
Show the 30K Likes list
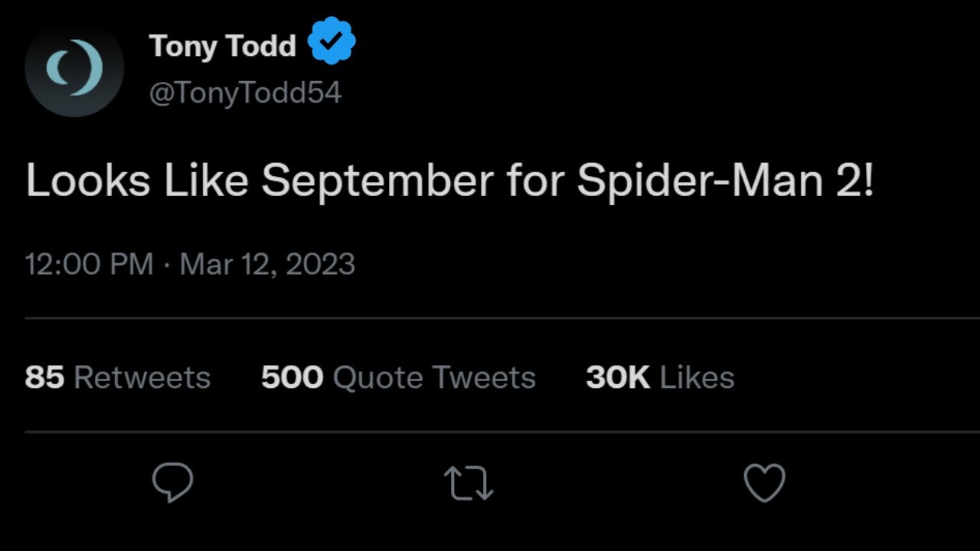(660, 377)
